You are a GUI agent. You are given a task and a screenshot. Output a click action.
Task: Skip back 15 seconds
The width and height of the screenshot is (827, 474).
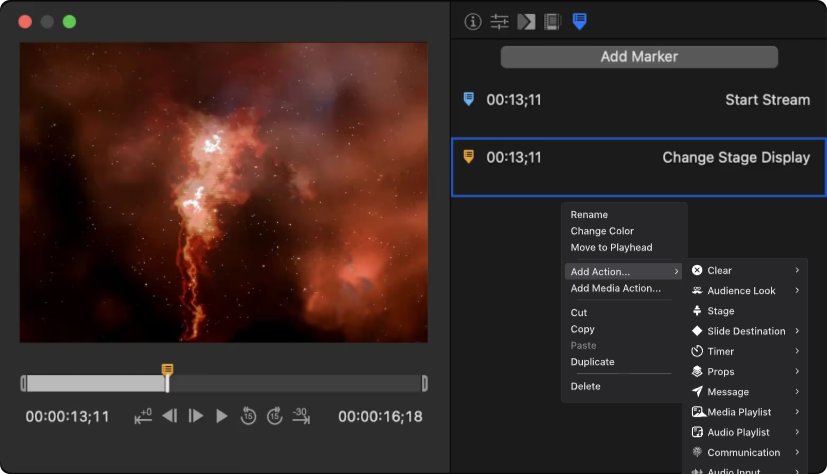[x=248, y=416]
